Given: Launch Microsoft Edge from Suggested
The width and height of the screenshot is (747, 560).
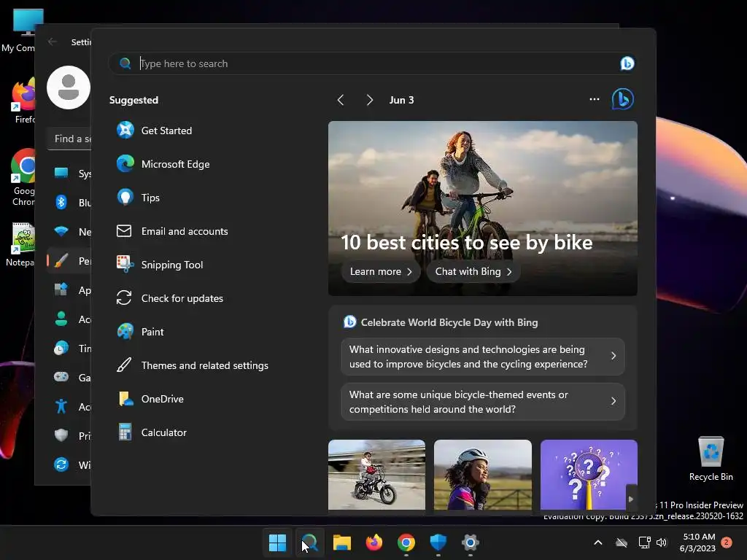Looking at the screenshot, I should pos(163,164).
